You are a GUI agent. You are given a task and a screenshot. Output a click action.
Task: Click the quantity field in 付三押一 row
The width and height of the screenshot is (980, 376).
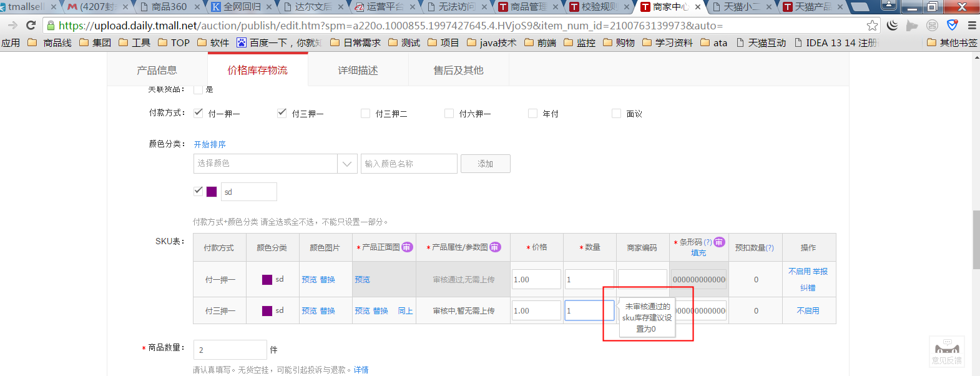[589, 310]
